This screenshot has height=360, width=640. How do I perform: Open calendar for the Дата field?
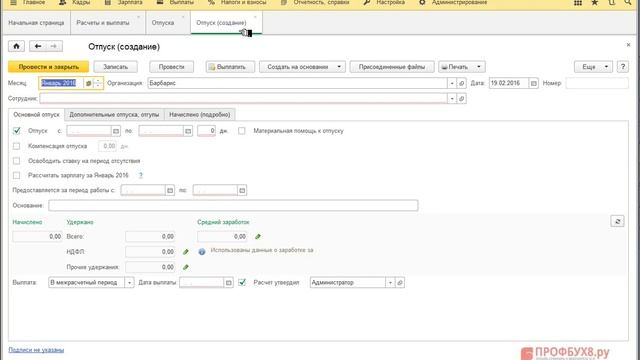(533, 83)
